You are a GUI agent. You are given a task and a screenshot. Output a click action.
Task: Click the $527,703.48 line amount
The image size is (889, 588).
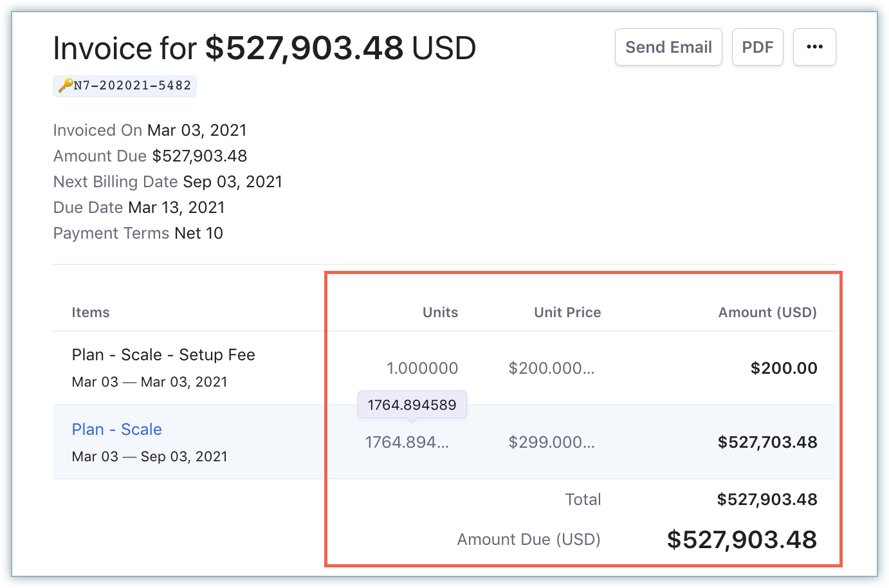pyautogui.click(x=767, y=442)
